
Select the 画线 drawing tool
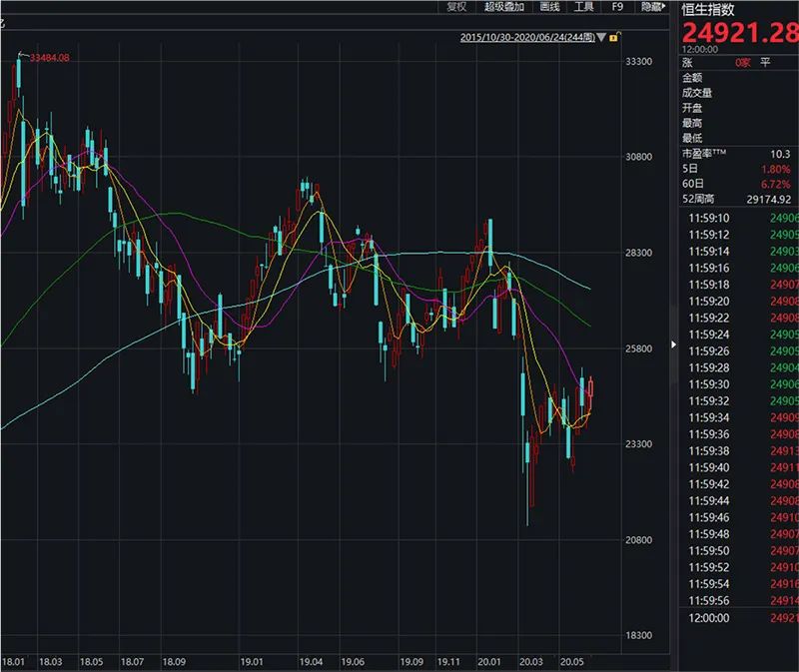coord(549,7)
